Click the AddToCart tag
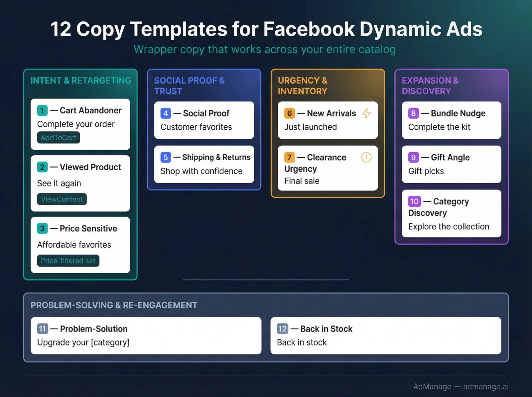The height and width of the screenshot is (397, 532). (x=59, y=138)
